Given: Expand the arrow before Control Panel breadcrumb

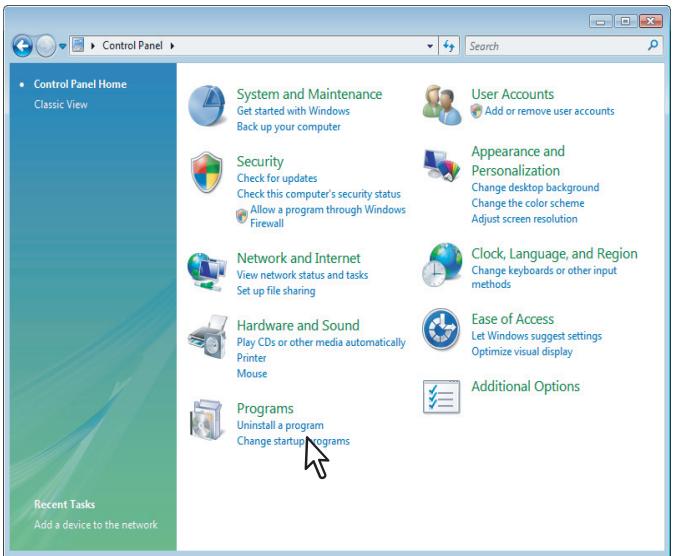Looking at the screenshot, I should [93, 46].
